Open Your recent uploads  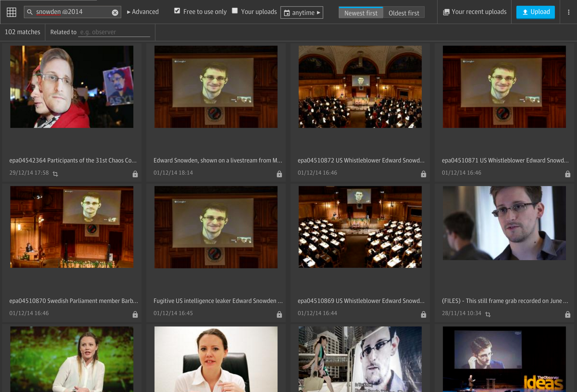(x=475, y=12)
